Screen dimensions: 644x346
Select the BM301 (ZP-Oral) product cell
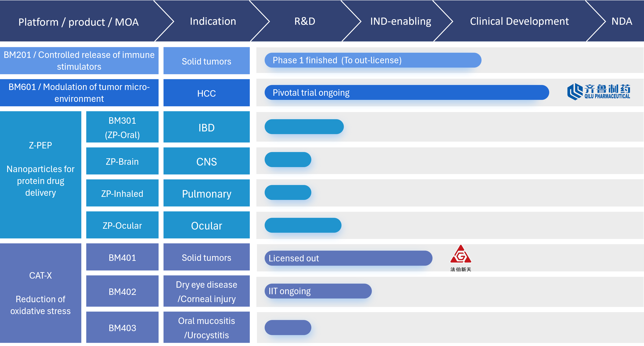pos(122,127)
